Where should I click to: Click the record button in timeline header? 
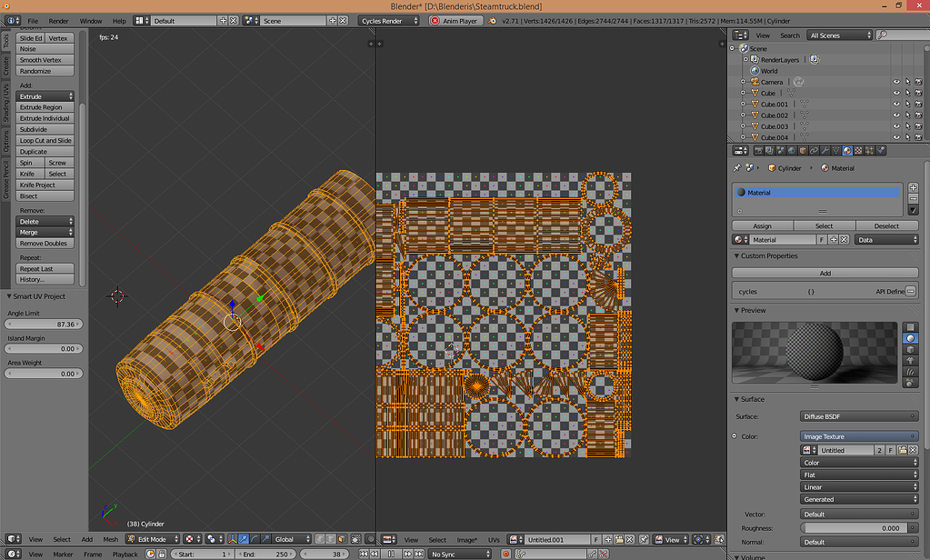(x=506, y=554)
